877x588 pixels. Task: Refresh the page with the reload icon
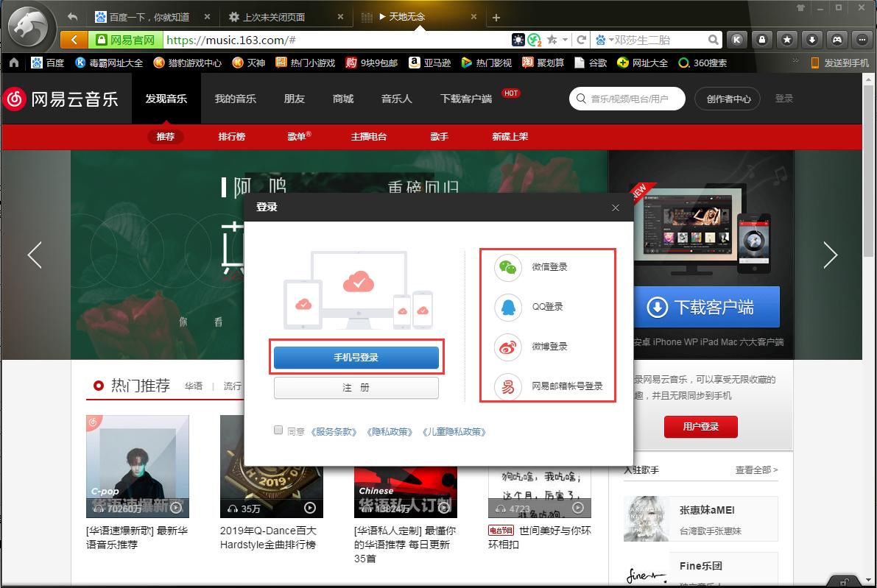[x=582, y=39]
